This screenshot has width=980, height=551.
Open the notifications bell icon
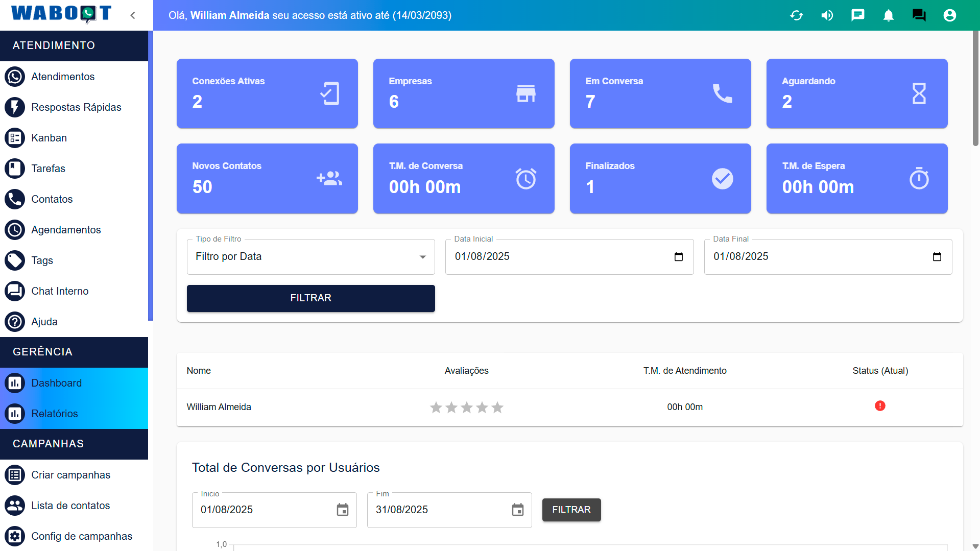point(889,15)
